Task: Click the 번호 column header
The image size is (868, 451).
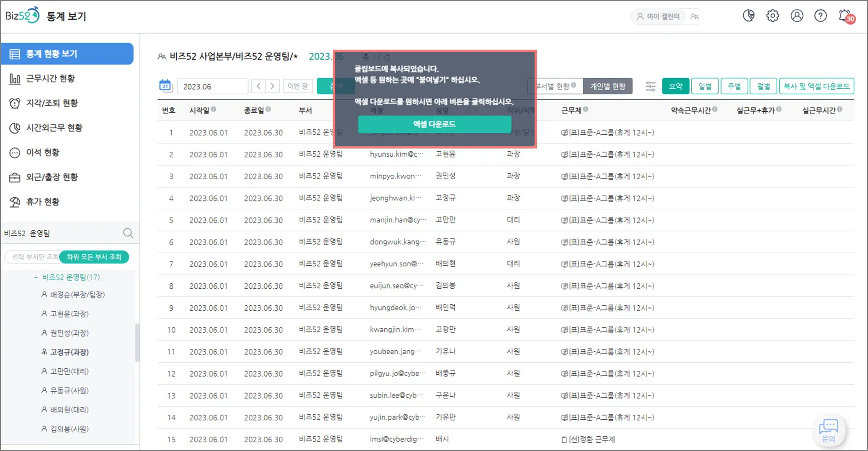Action: tap(169, 110)
